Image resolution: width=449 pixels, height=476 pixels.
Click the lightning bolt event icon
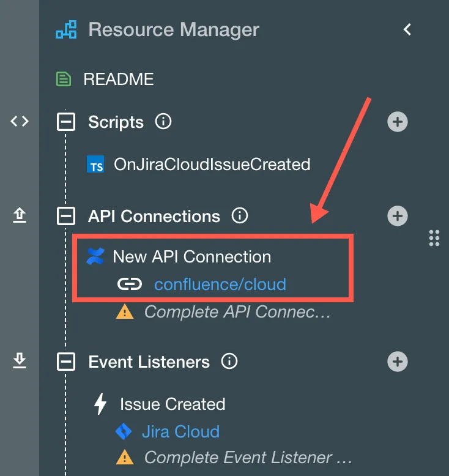click(x=100, y=404)
